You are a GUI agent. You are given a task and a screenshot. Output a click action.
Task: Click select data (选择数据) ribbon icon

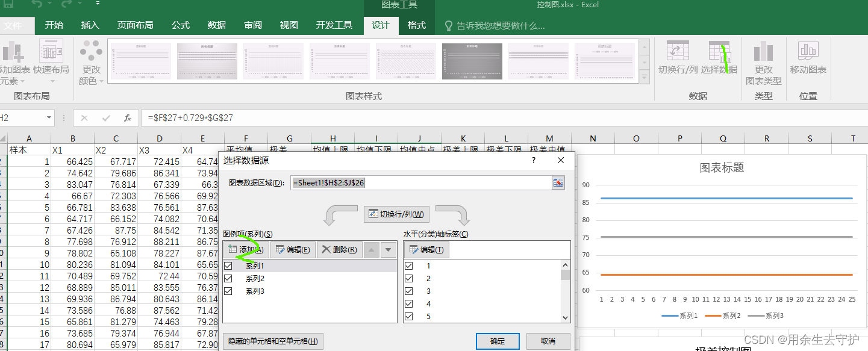coord(719,57)
